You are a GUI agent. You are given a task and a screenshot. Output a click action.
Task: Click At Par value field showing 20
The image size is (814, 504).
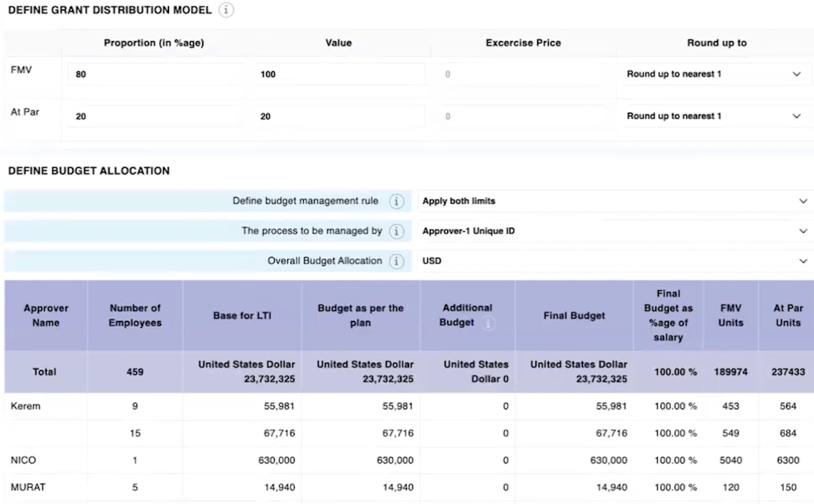point(339,116)
